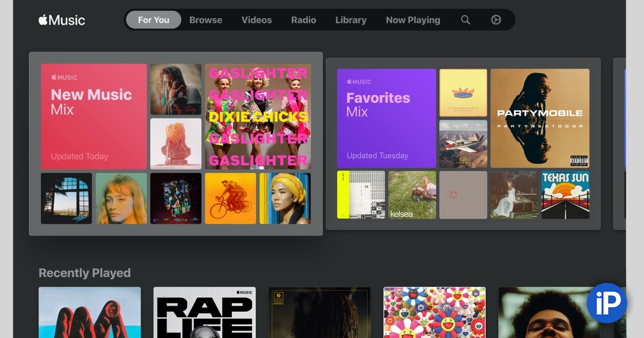
Task: Open the settings gear icon
Action: (x=496, y=20)
